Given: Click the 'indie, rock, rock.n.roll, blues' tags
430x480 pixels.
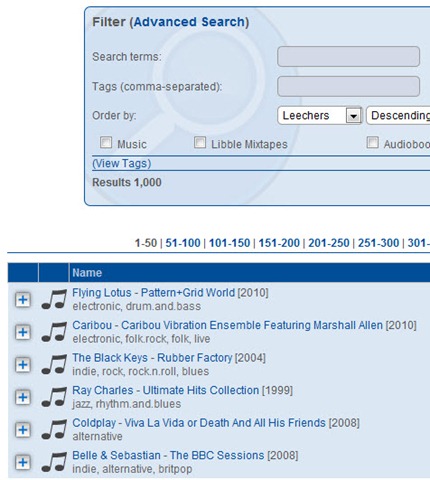Looking at the screenshot, I should pos(141,371).
